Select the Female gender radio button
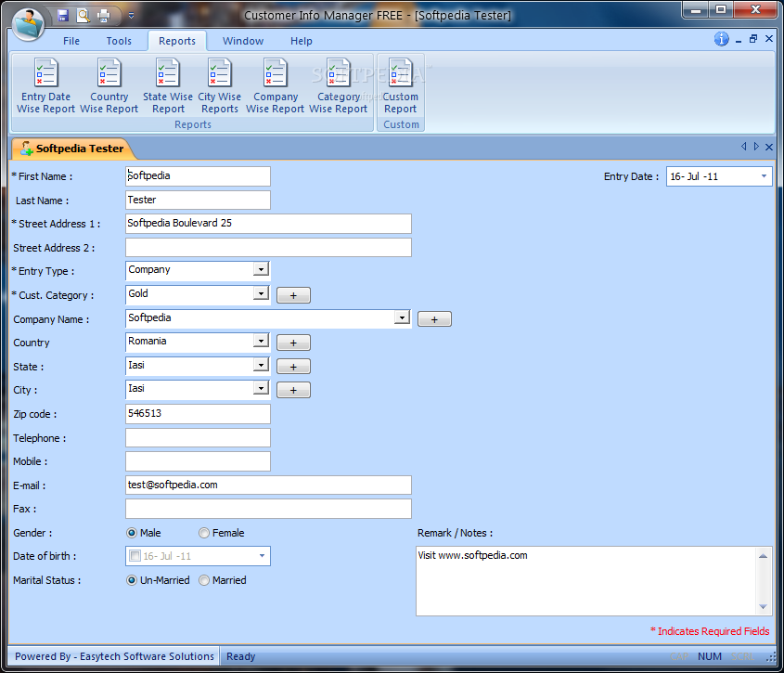Image resolution: width=784 pixels, height=673 pixels. 204,533
